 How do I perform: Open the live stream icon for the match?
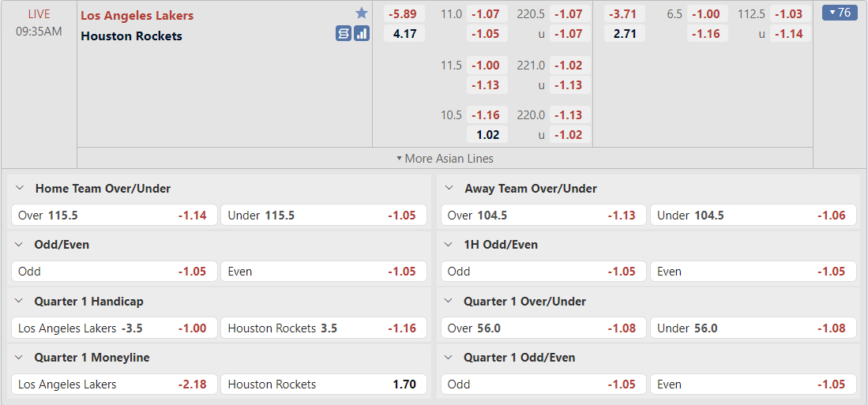click(x=344, y=33)
